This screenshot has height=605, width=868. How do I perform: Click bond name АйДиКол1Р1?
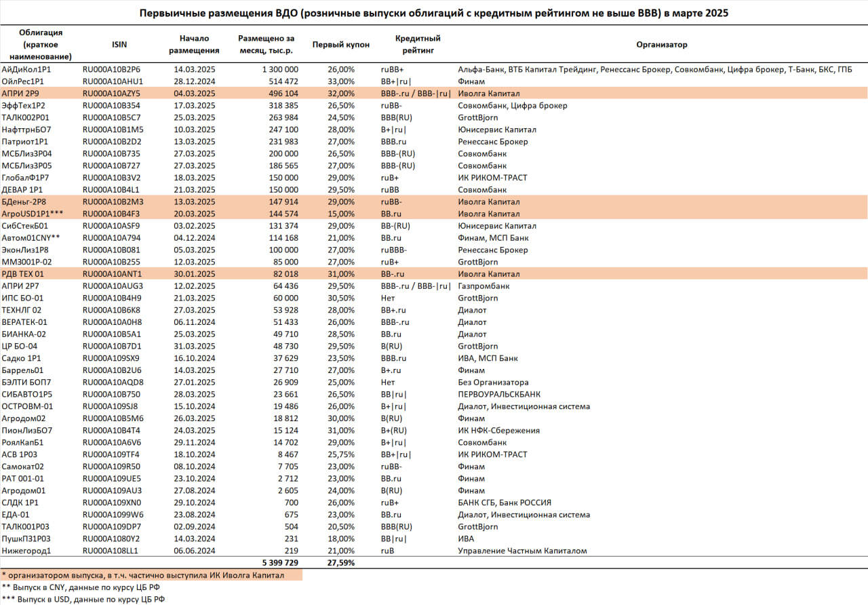click(x=26, y=69)
